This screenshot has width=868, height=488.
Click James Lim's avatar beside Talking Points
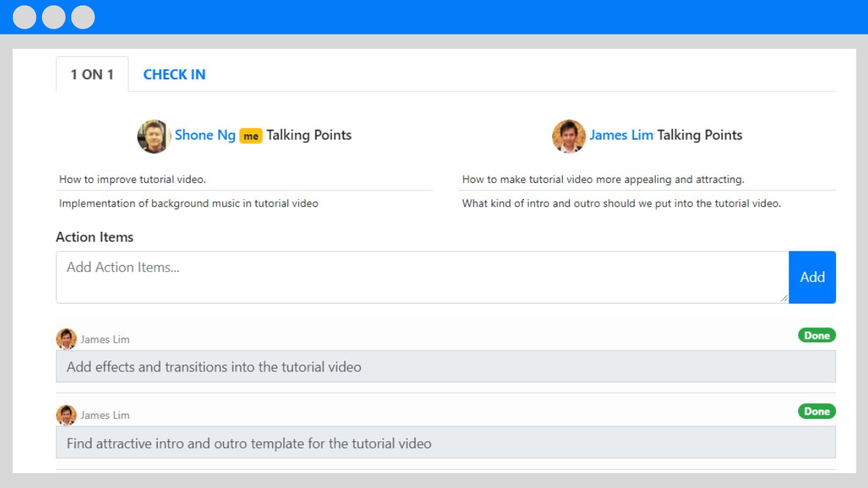point(569,136)
